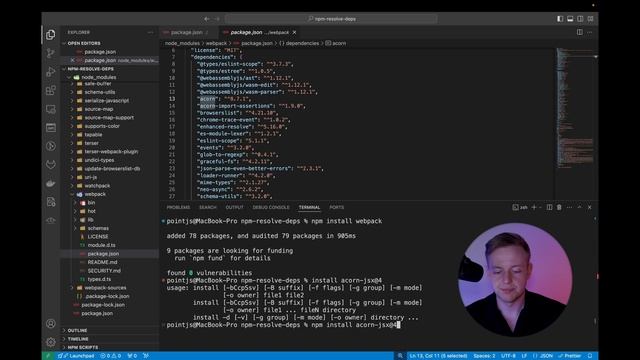640x360 pixels.
Task: Toggle the primary side bar layout icon
Action: coord(560,19)
